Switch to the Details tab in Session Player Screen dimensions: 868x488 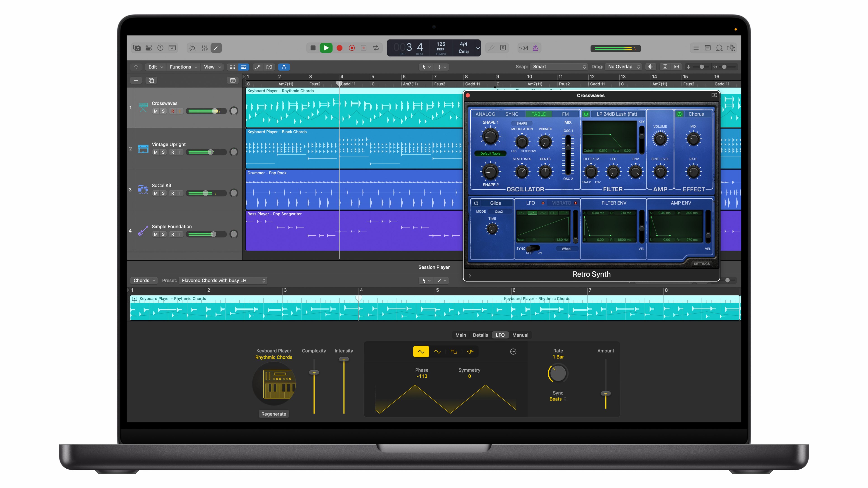tap(480, 335)
